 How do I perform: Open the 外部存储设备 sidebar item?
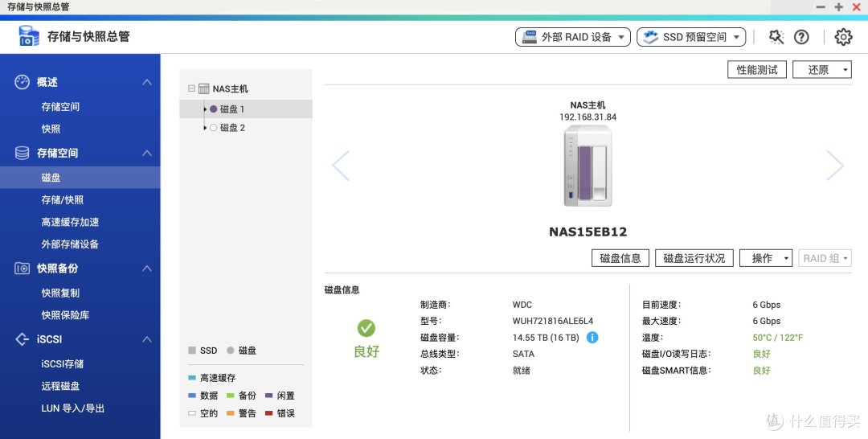[x=70, y=244]
